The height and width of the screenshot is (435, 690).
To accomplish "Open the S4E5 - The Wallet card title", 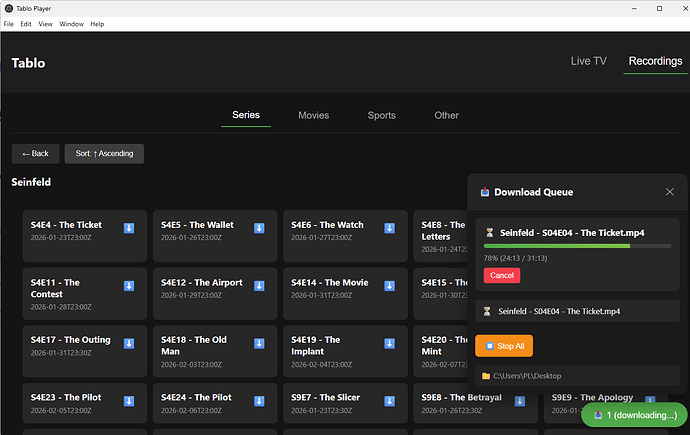I will click(197, 225).
